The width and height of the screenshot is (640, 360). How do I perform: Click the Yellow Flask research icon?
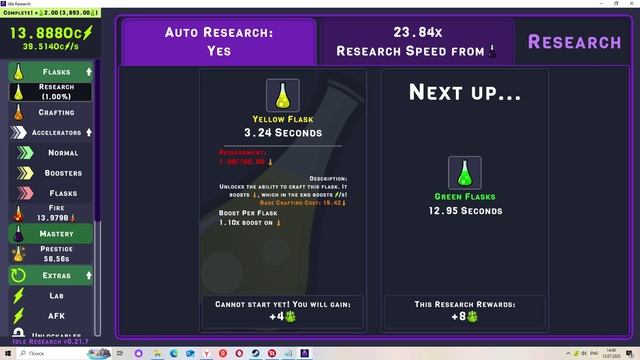click(x=283, y=96)
